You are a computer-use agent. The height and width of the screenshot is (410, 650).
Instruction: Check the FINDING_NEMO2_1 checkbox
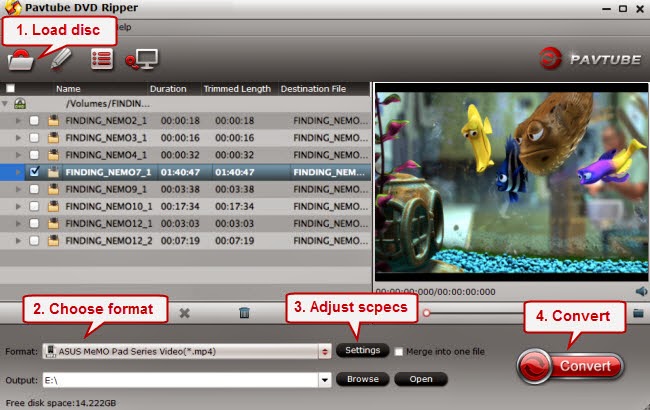(x=34, y=121)
